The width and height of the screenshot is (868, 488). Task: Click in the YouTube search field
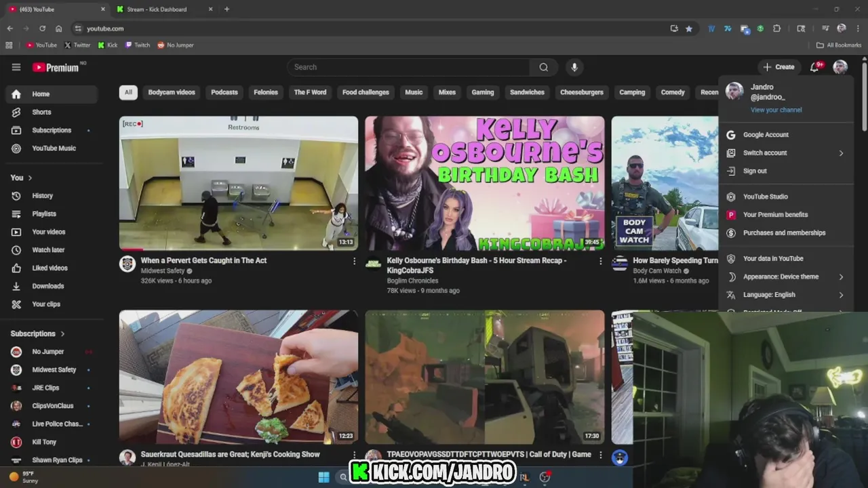point(408,67)
